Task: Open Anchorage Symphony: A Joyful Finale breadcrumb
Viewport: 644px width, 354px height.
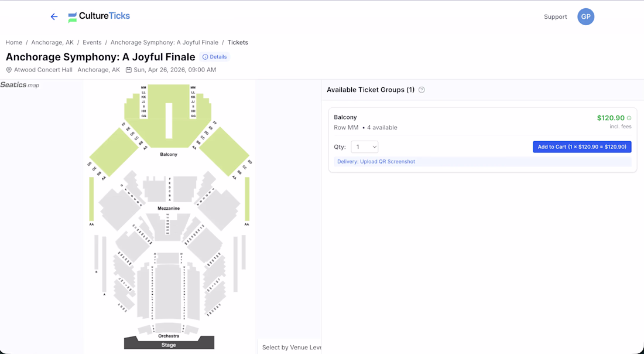Action: pos(165,43)
